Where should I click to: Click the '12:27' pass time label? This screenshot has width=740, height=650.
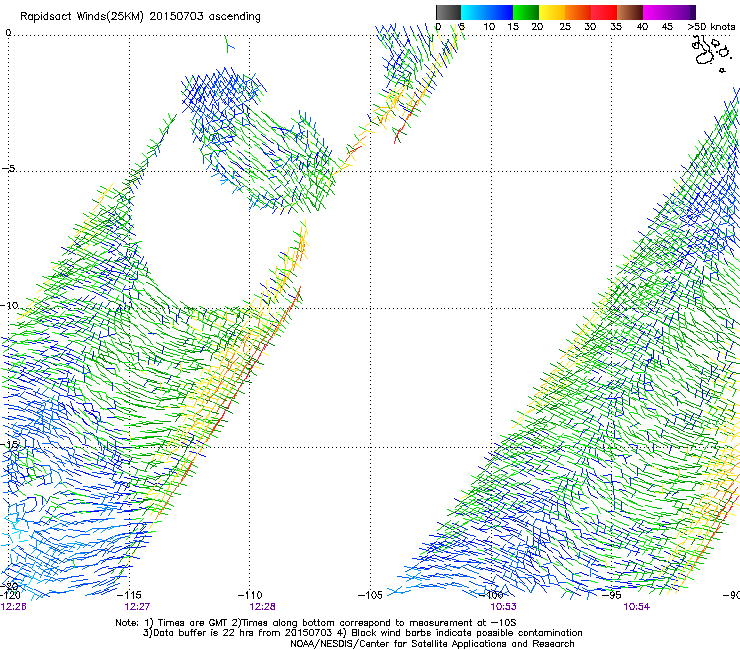coord(137,607)
